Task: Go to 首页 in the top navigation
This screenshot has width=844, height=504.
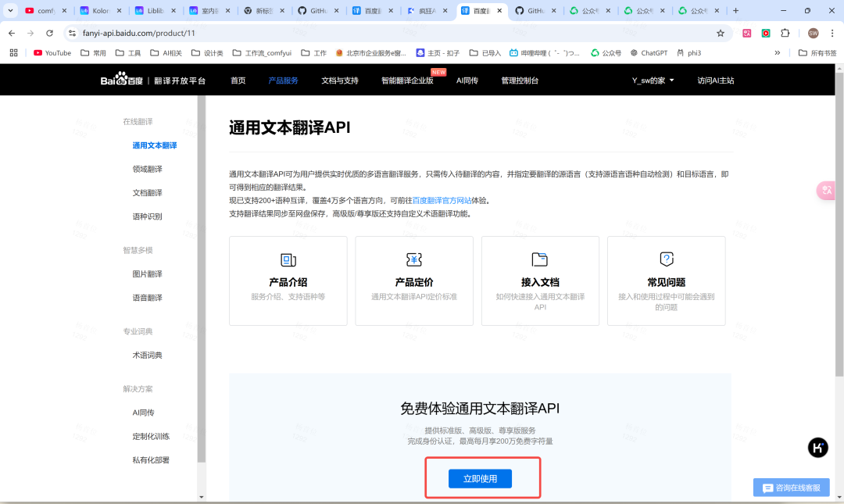Action: (x=238, y=80)
